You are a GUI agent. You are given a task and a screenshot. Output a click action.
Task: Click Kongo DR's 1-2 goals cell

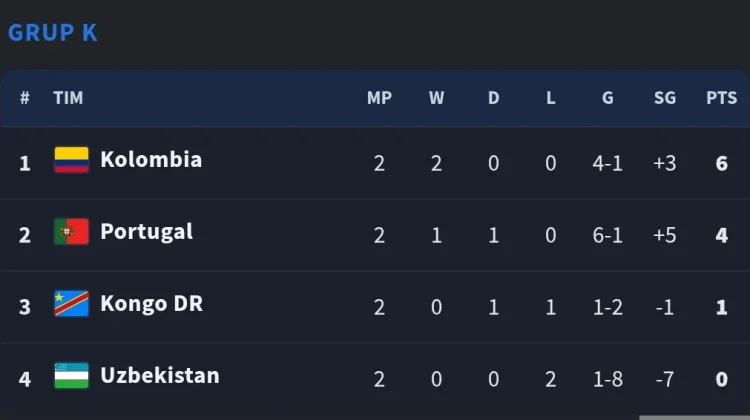607,307
